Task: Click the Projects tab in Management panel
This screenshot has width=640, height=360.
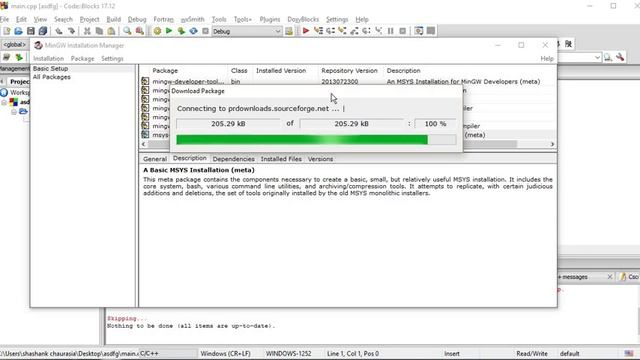Action: pos(19,82)
